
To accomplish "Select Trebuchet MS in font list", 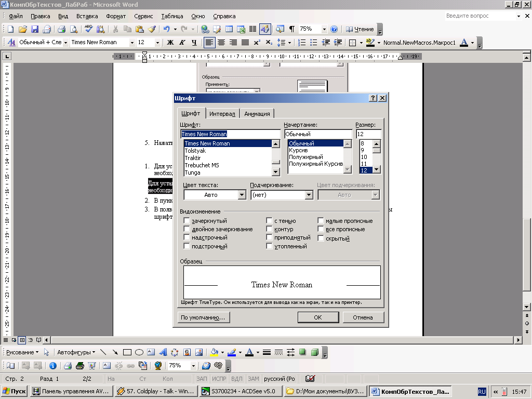I will (x=202, y=165).
